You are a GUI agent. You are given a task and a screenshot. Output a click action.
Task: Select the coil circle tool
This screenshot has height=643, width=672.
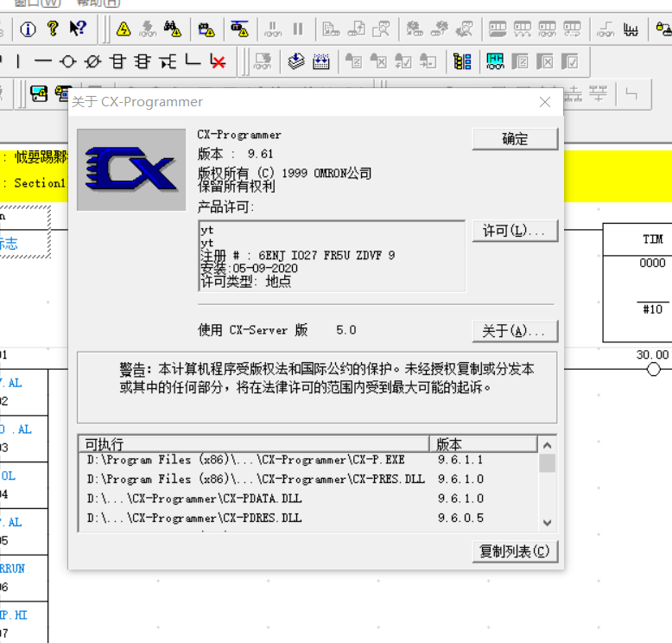tap(68, 61)
